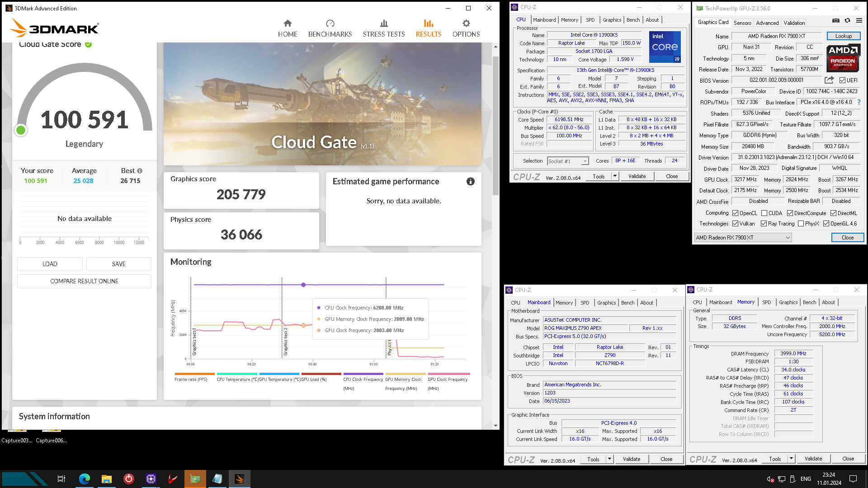Click the info icon next to Best score

click(140, 171)
